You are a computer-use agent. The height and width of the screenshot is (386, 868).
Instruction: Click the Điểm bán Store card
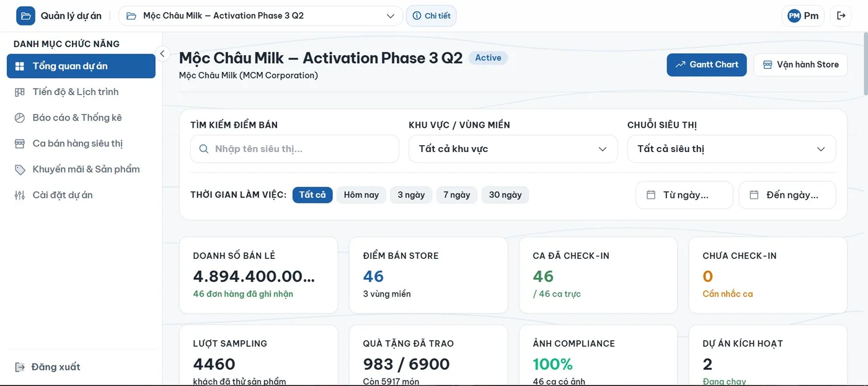point(428,275)
